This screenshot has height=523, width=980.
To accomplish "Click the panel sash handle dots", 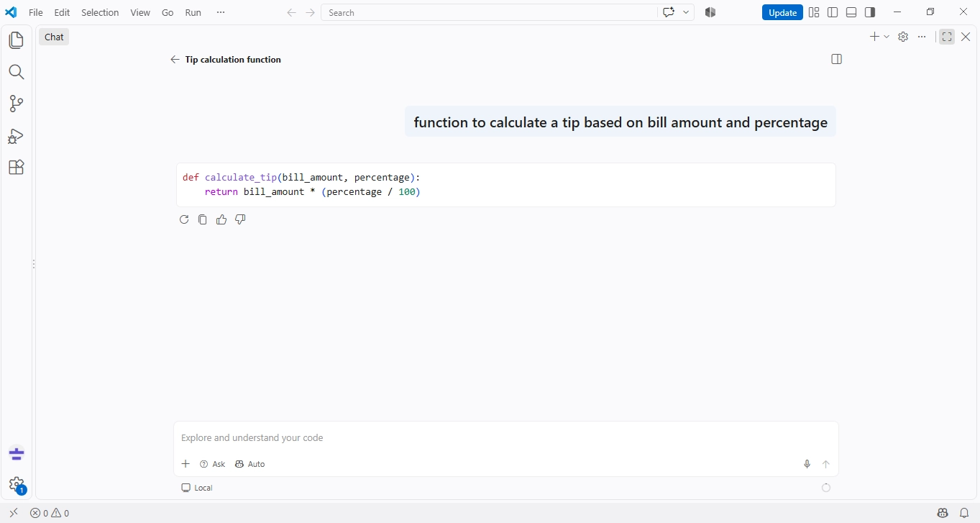I will 34,264.
